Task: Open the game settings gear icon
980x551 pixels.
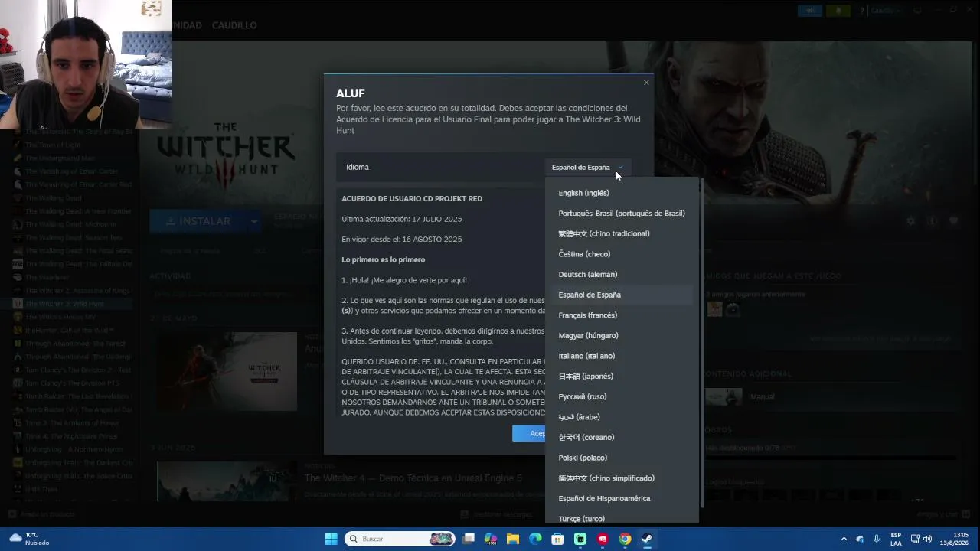Action: [x=910, y=221]
